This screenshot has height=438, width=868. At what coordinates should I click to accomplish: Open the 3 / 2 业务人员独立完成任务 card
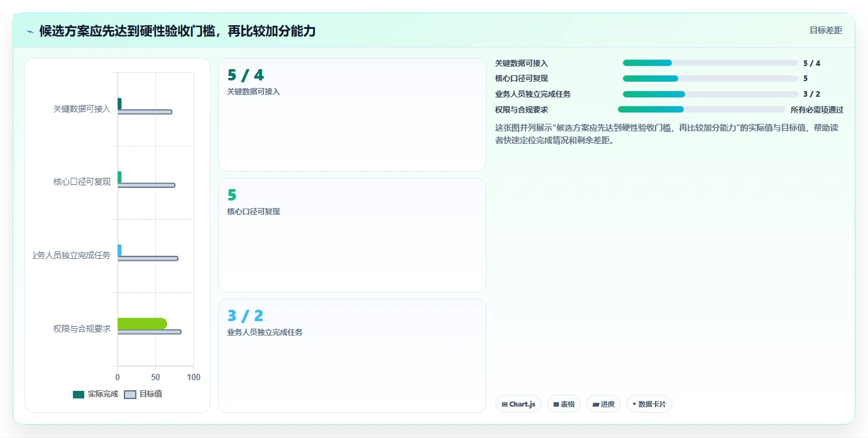click(352, 356)
